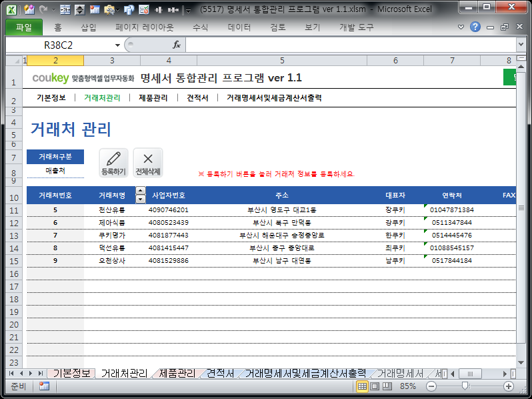The height and width of the screenshot is (399, 532).
Task: Open the 제품관리 navigation link
Action: click(x=153, y=98)
